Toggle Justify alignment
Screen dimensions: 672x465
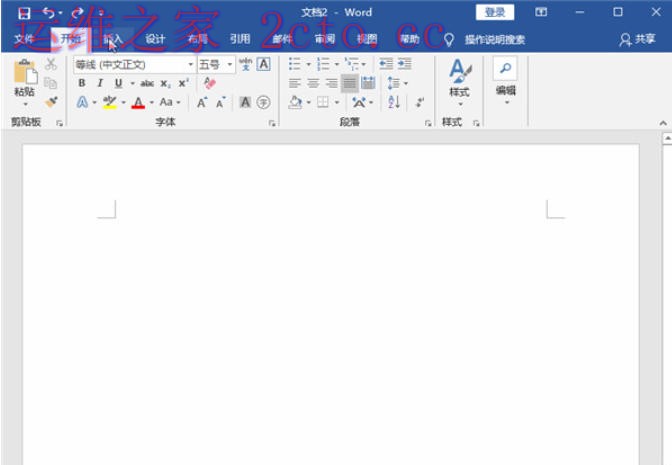(350, 83)
